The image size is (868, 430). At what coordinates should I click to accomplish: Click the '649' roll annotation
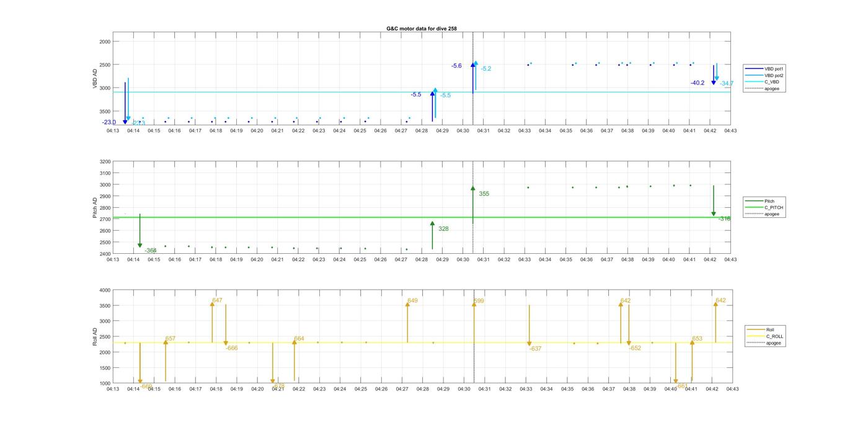(x=412, y=301)
